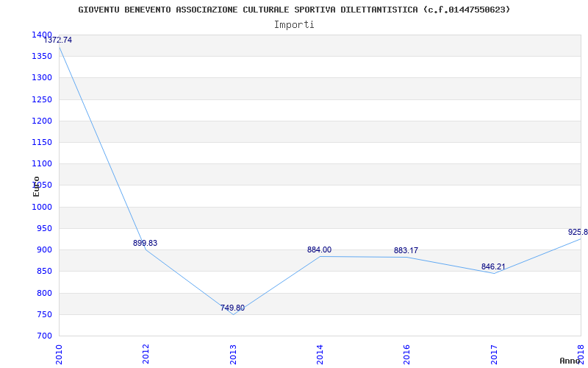This screenshot has width=588, height=368.
Task: Select the 883.17 data label
Action: tap(406, 251)
